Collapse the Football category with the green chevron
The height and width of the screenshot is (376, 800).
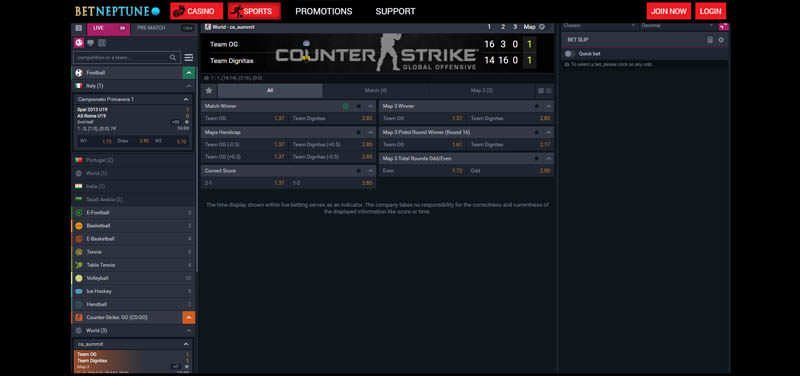[189, 73]
